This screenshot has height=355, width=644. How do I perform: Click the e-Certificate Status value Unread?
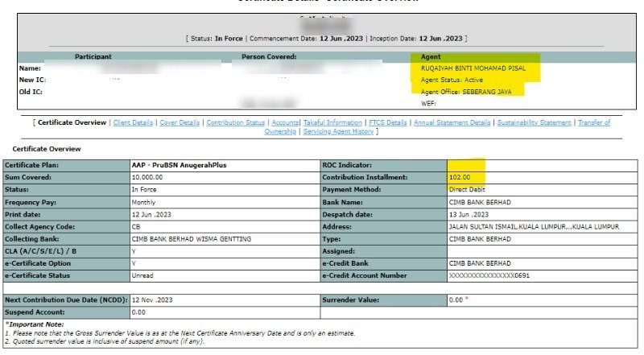click(x=142, y=275)
